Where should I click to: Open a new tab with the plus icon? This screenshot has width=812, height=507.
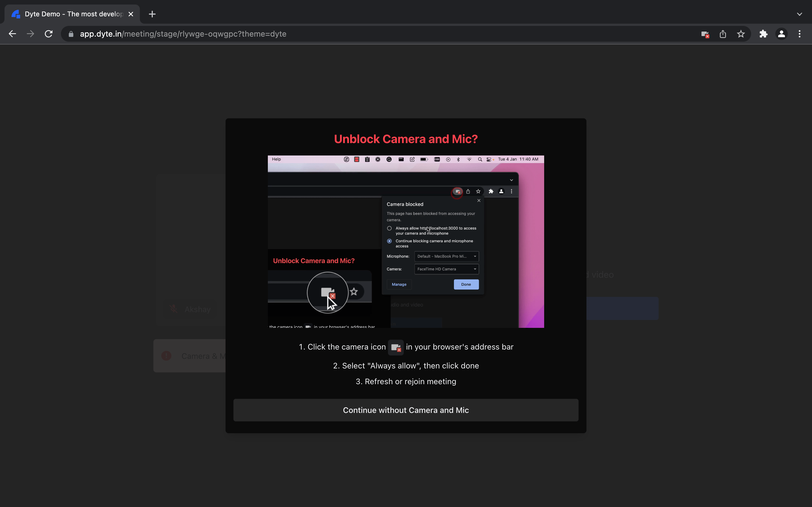[152, 14]
